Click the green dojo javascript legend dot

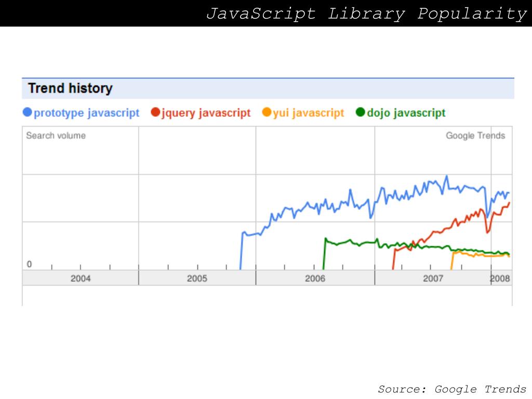coord(361,112)
